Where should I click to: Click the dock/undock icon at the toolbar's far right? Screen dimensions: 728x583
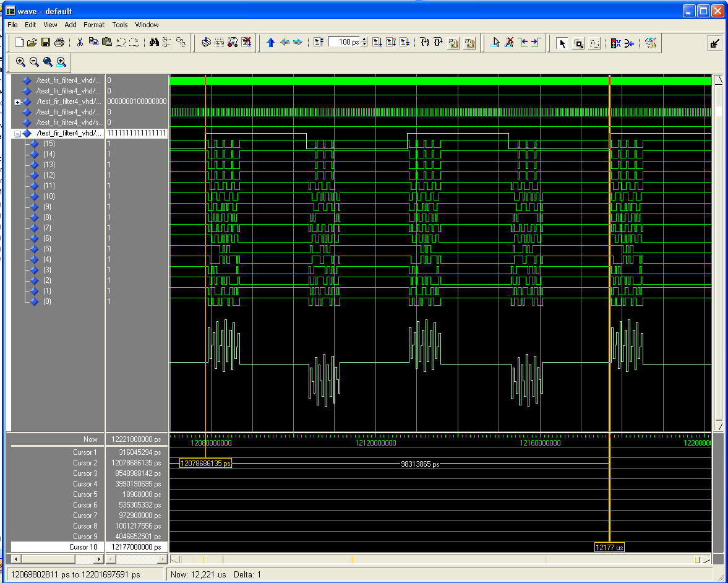pos(715,44)
